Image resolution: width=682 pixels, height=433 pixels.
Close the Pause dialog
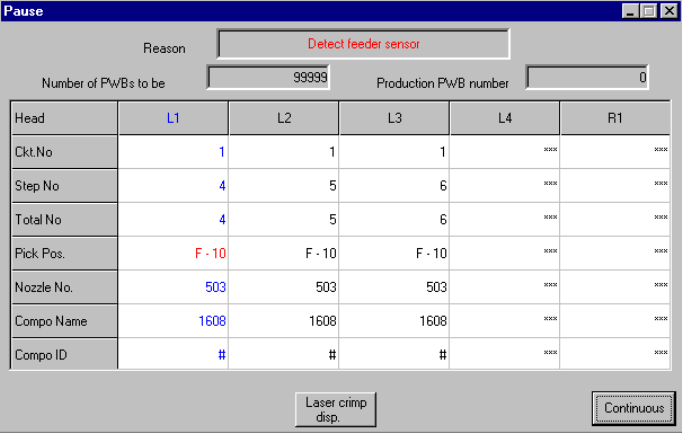point(669,11)
